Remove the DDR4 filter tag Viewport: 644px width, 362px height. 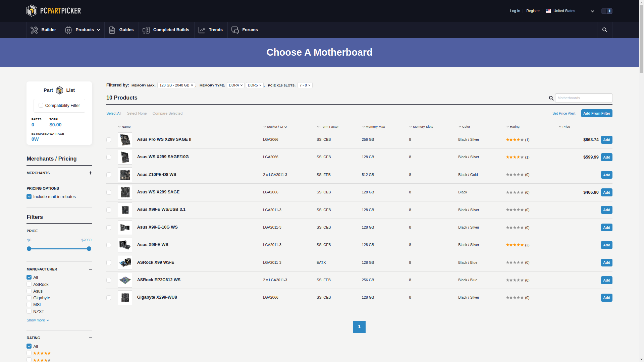click(241, 85)
